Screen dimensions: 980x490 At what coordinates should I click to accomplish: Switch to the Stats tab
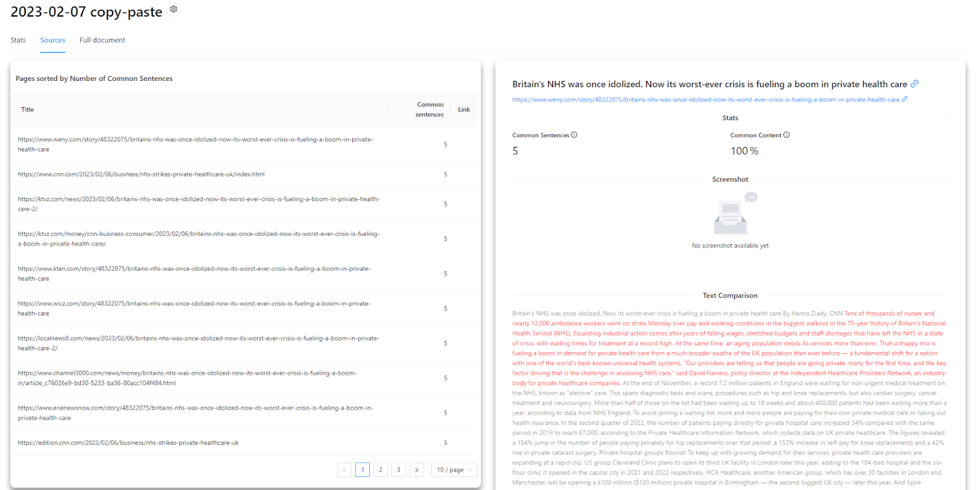(18, 40)
